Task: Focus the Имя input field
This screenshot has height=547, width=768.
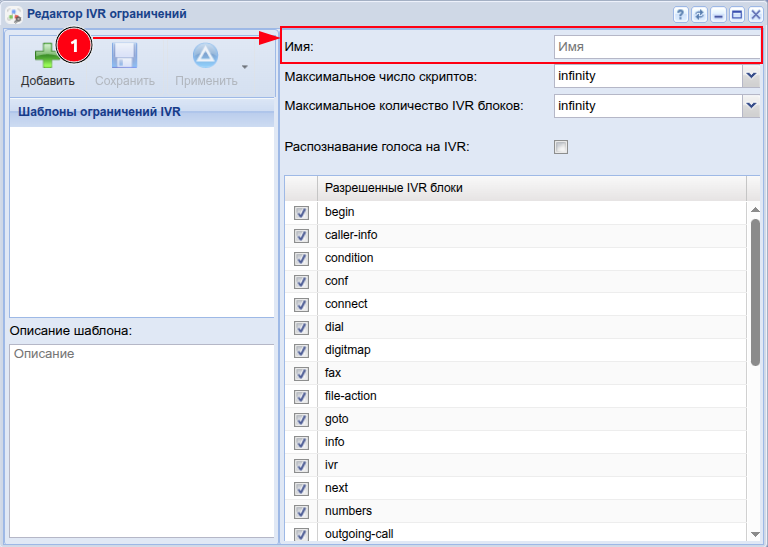Action: (657, 47)
